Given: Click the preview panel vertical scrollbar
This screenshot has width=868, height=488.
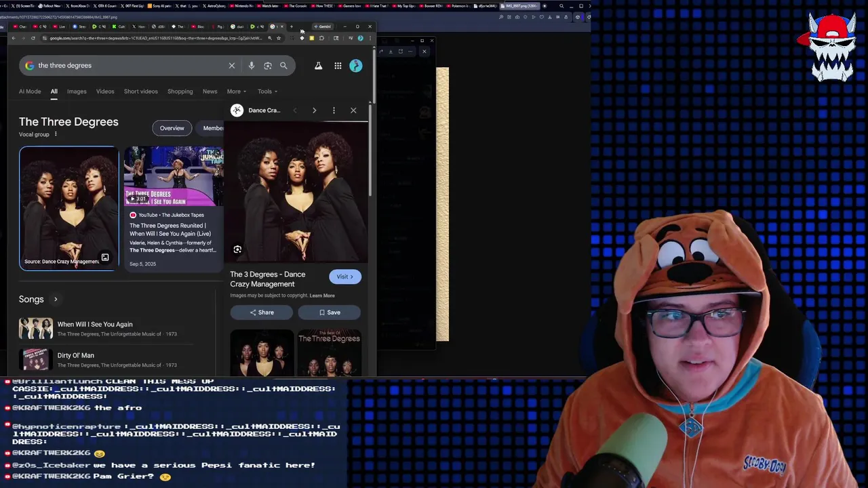Looking at the screenshot, I should tap(371, 149).
